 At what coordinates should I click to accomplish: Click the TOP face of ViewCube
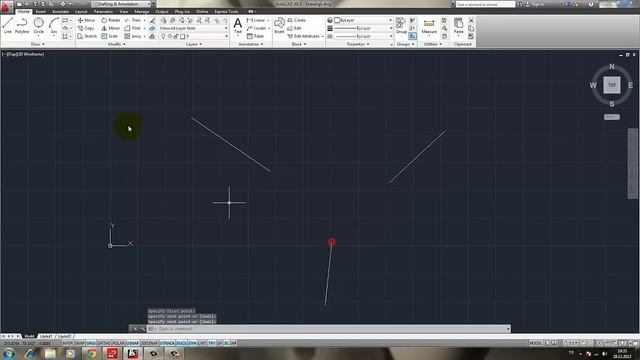coord(612,85)
